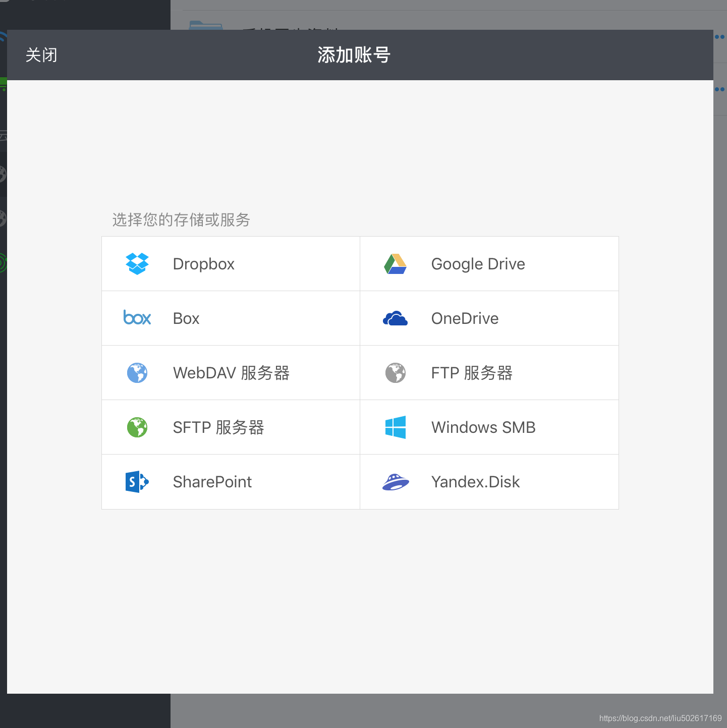Screen dimensions: 727x728
Task: Choose the Google Drive label
Action: click(x=478, y=264)
